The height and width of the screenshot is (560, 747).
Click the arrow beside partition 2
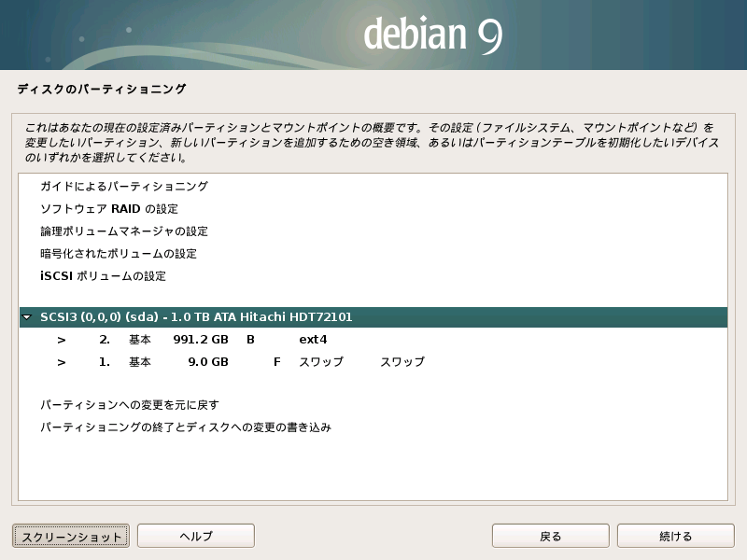(61, 340)
